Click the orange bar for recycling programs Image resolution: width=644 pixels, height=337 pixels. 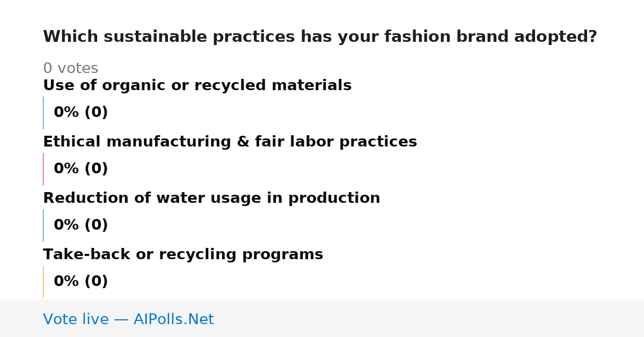43,282
